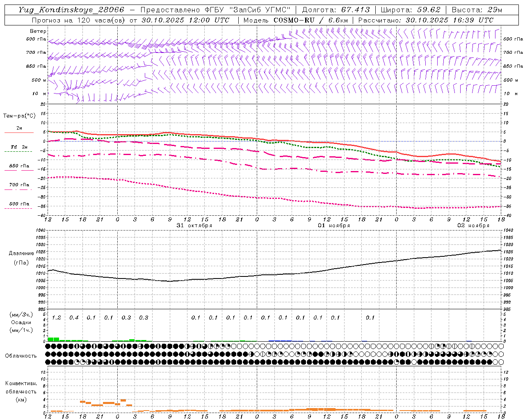Click the 02 ноября date label
Screen dimensions: 525x420
tap(473, 226)
